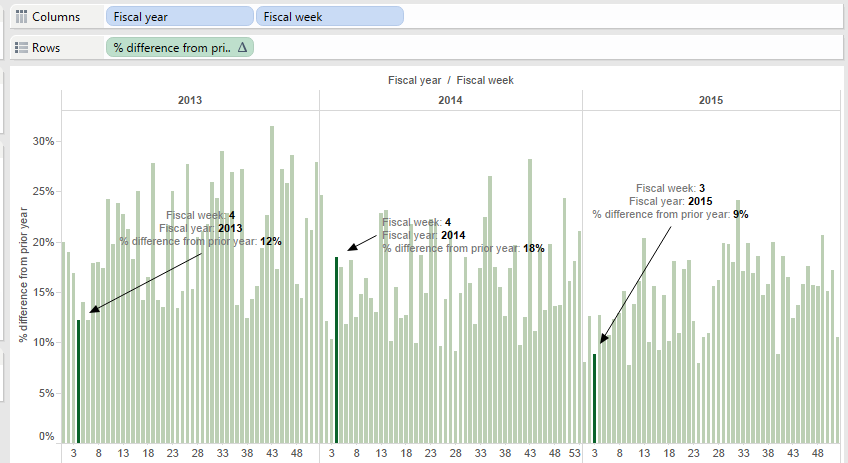Click the Fiscal year / Fiscal week heading
848x463 pixels.
[450, 80]
